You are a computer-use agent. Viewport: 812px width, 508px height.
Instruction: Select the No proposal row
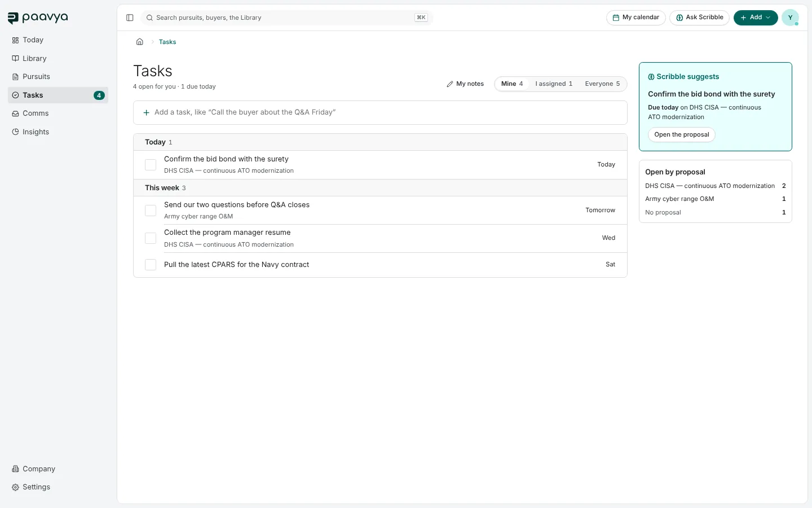[x=716, y=212]
